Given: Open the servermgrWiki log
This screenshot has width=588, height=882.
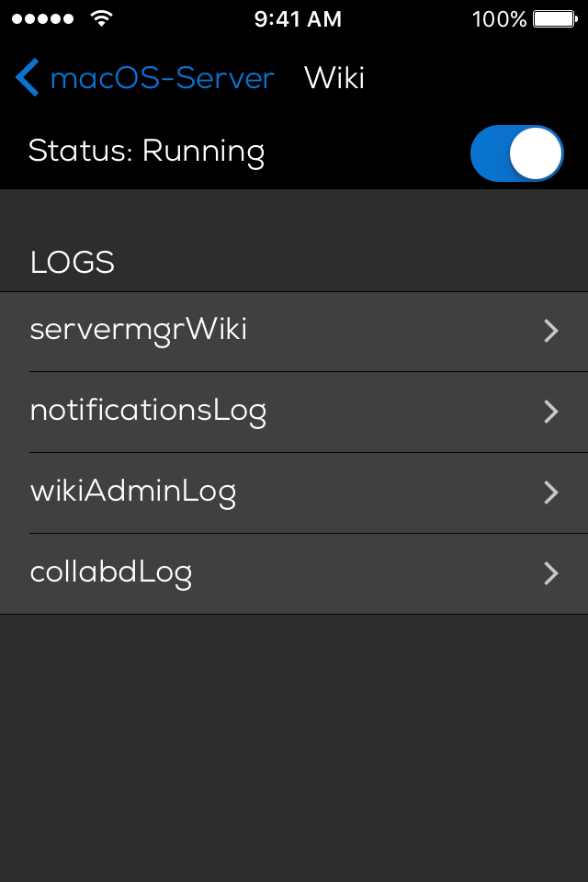Looking at the screenshot, I should pos(139,330).
